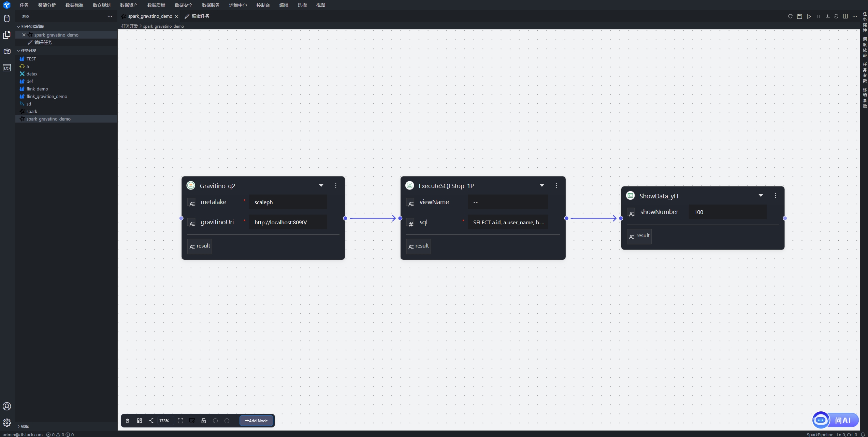The image size is (868, 437).
Task: Open the settings gear in the sidebar
Action: pyautogui.click(x=7, y=423)
